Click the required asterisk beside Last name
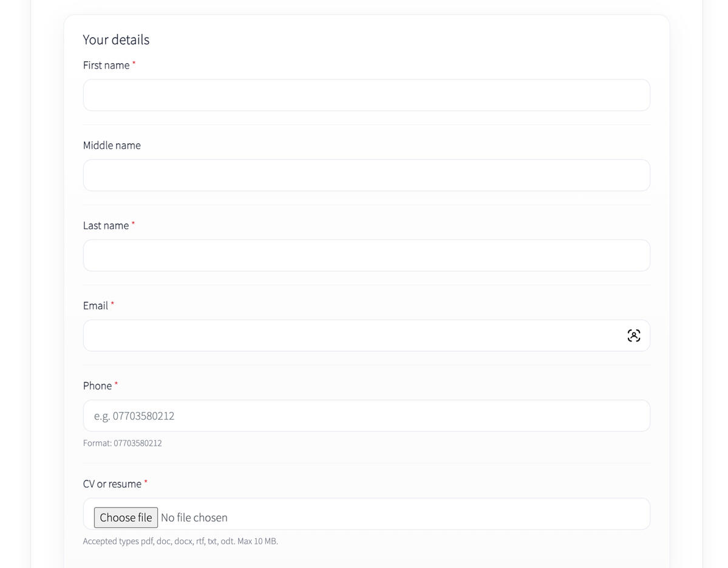Image resolution: width=728 pixels, height=568 pixels. point(133,224)
